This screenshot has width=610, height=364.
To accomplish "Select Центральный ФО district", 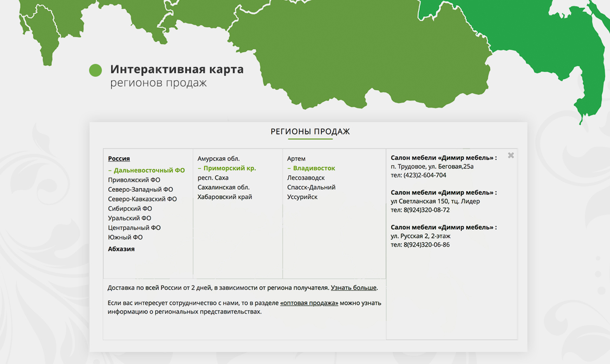I will 134,228.
